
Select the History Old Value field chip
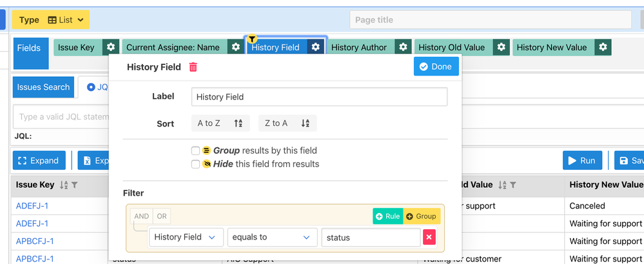(453, 47)
